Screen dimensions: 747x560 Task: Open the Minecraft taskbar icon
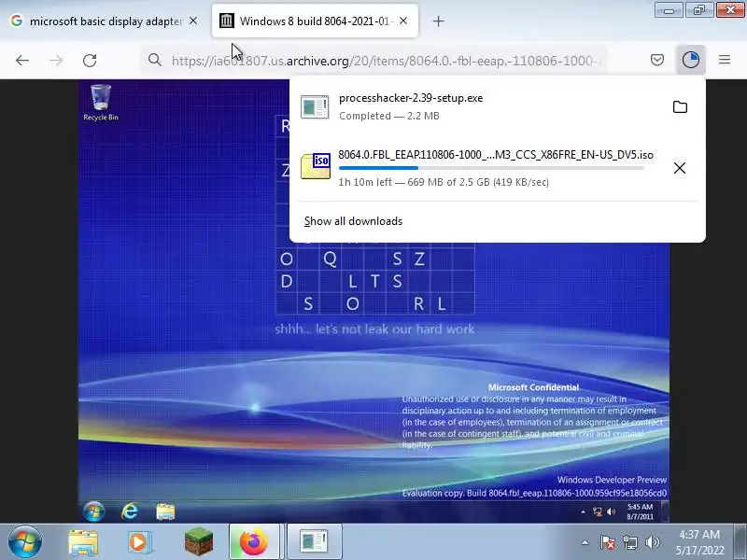199,542
